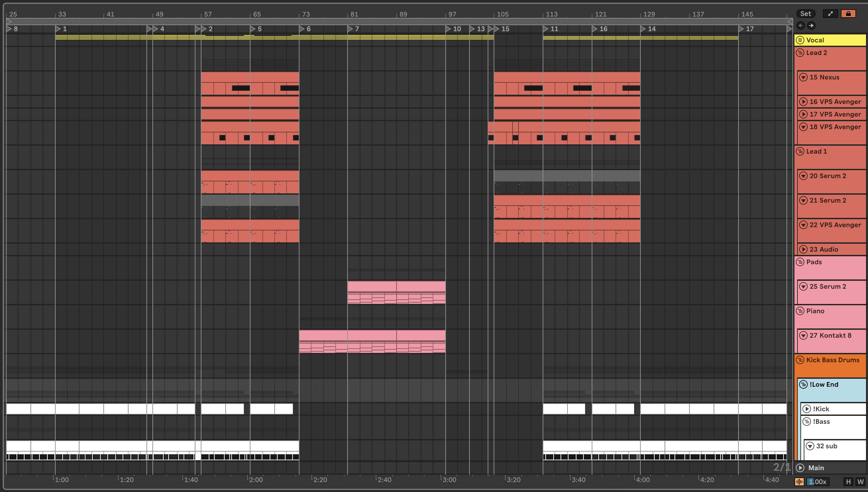Click the Set locator button

805,14
